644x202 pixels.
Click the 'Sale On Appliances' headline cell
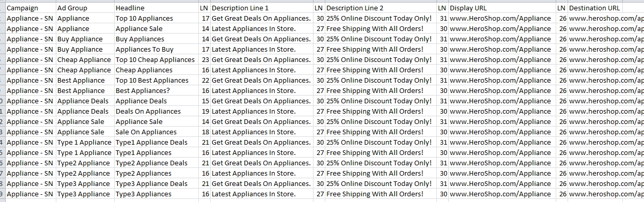click(x=156, y=132)
